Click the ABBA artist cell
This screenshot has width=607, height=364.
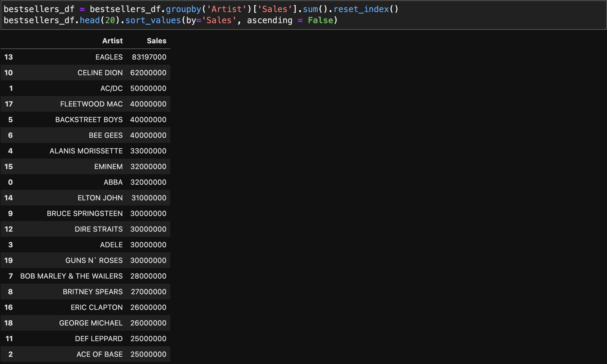(113, 182)
